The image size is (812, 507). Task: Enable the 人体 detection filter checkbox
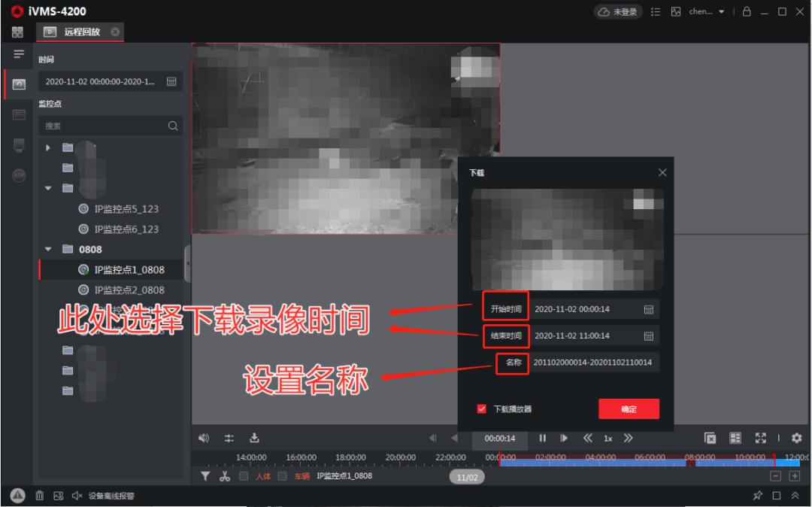[243, 476]
